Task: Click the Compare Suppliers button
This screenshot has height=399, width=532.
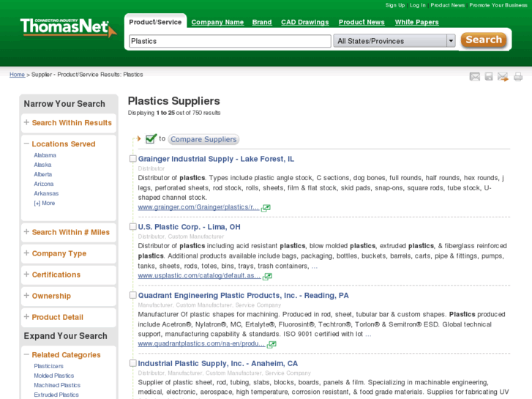Action: tap(203, 139)
